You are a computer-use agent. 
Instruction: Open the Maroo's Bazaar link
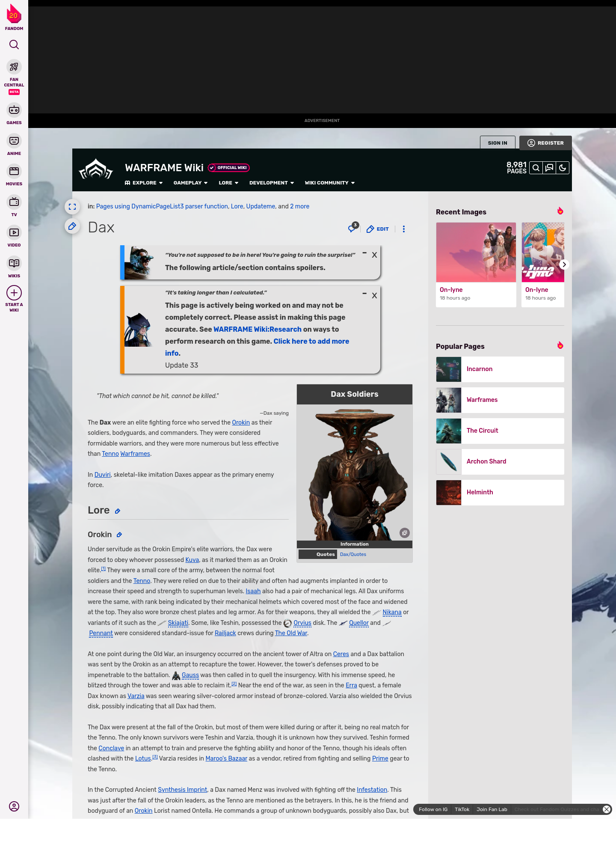pyautogui.click(x=226, y=758)
